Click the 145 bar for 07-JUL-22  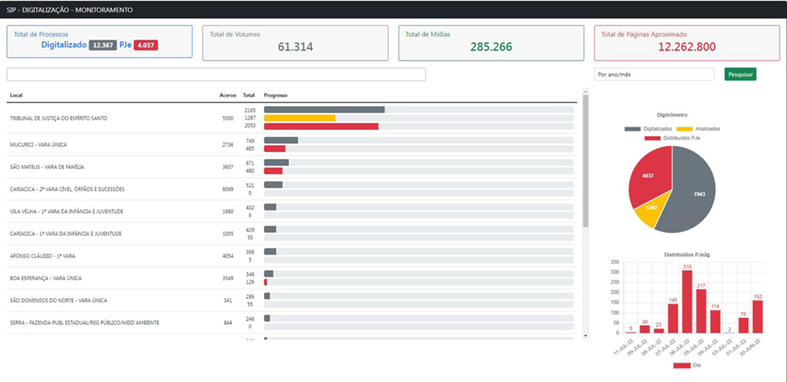pos(673,318)
